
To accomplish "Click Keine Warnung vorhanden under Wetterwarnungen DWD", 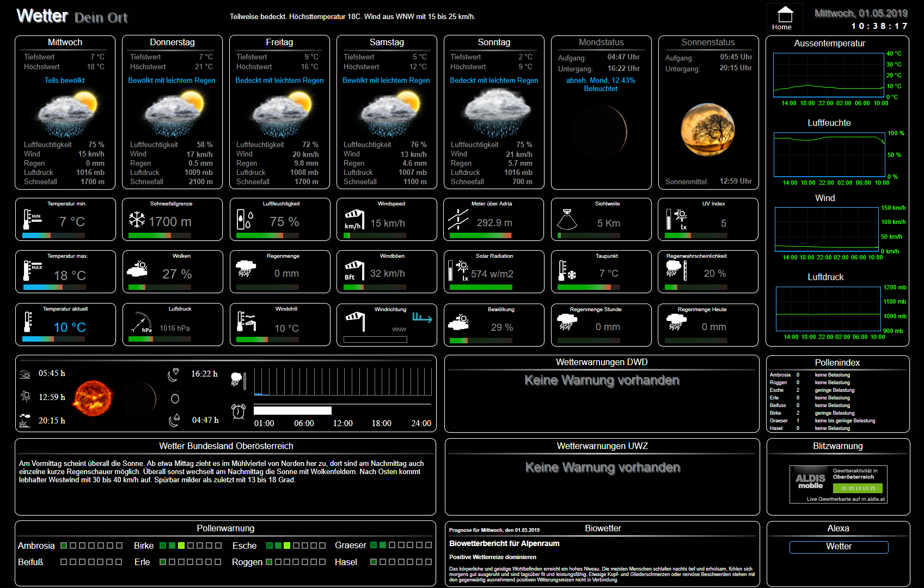I will [602, 380].
